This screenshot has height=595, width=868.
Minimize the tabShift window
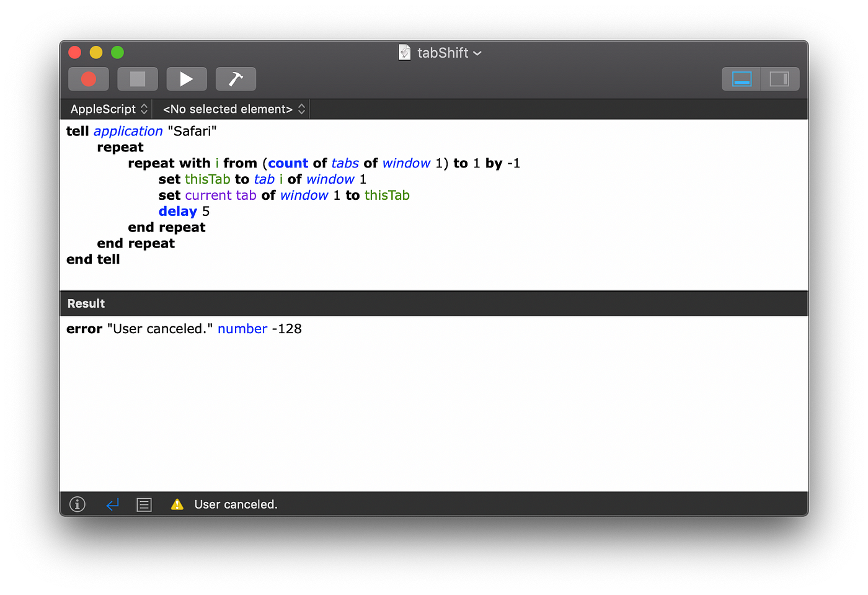(96, 52)
